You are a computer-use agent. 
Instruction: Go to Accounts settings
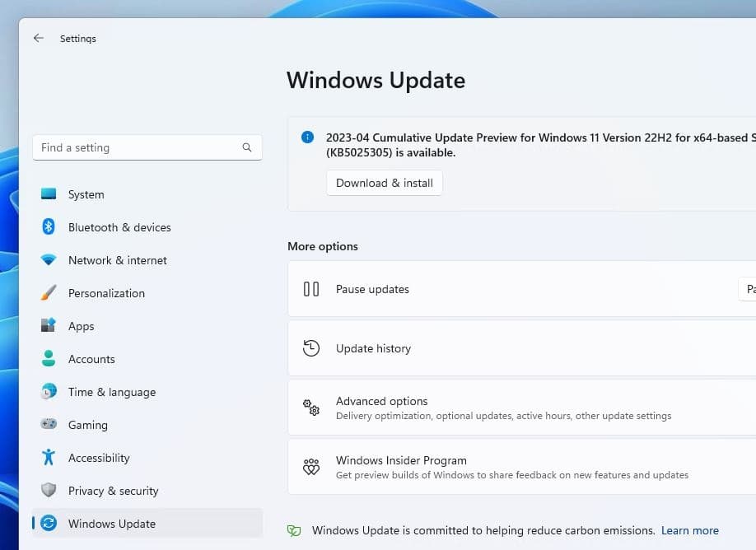click(x=91, y=359)
